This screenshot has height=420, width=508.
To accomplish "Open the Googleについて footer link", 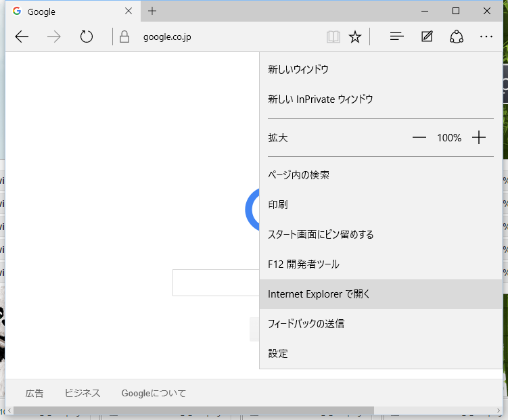I will [154, 394].
